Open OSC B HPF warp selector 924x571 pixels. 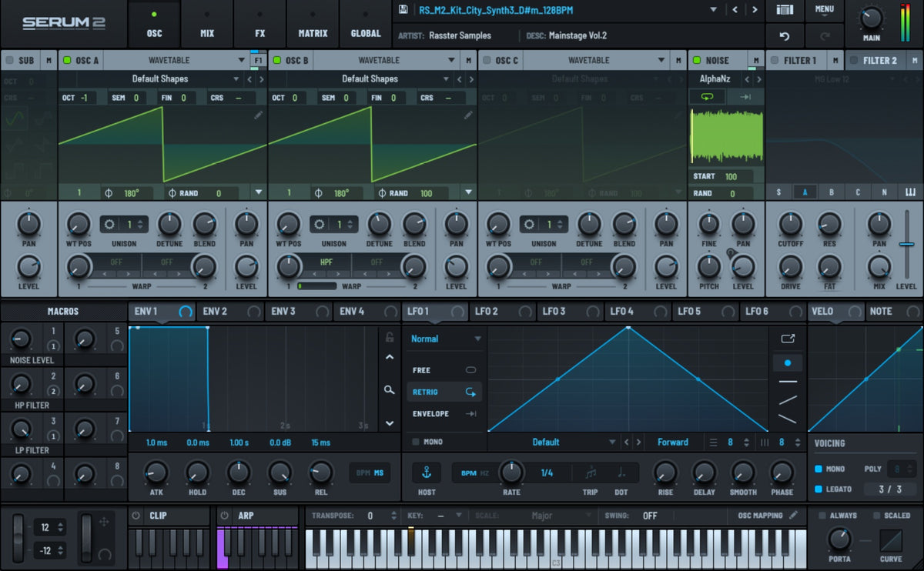click(x=326, y=262)
